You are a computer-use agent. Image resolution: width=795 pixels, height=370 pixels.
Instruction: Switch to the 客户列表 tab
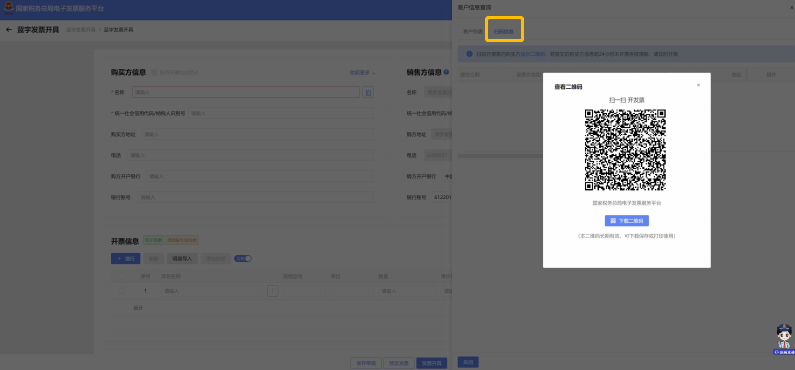(x=473, y=31)
